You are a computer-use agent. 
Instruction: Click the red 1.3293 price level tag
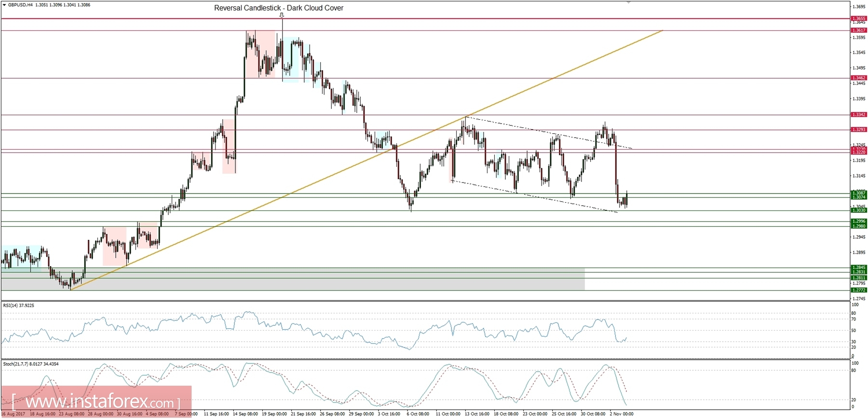click(x=859, y=129)
